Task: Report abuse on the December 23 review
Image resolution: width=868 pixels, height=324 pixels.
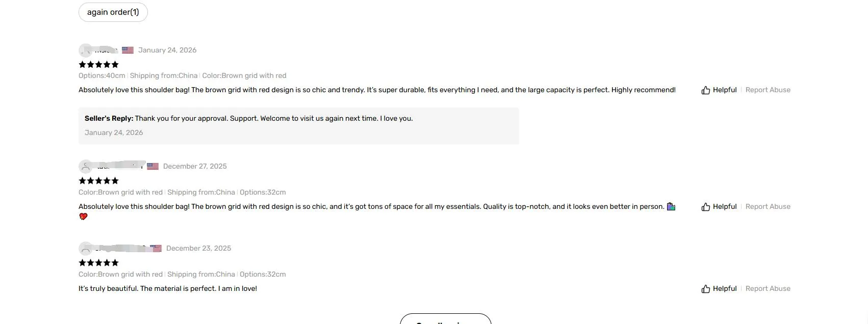Action: (x=768, y=289)
